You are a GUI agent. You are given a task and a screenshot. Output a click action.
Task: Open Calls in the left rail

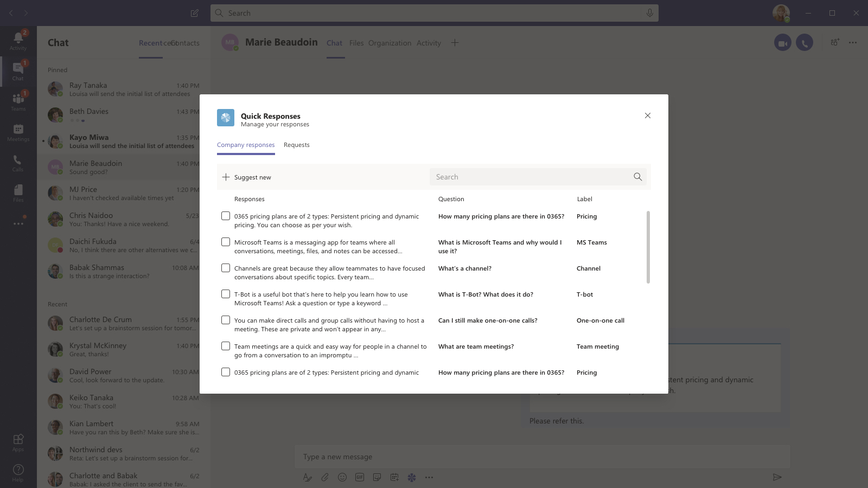coord(18,162)
